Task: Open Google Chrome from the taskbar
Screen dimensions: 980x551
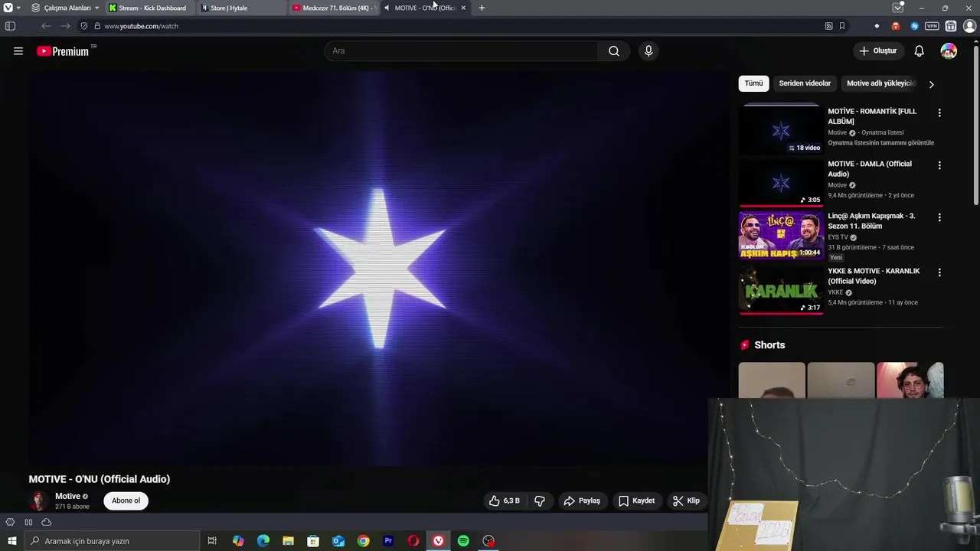Action: click(x=364, y=541)
